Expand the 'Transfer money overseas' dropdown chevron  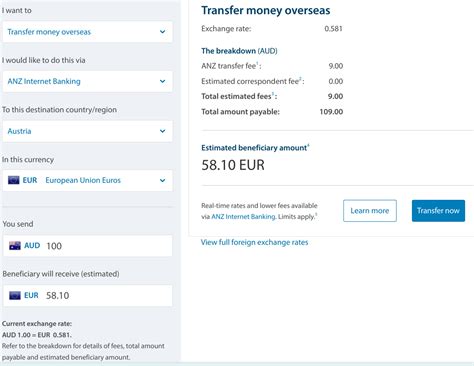click(x=162, y=32)
